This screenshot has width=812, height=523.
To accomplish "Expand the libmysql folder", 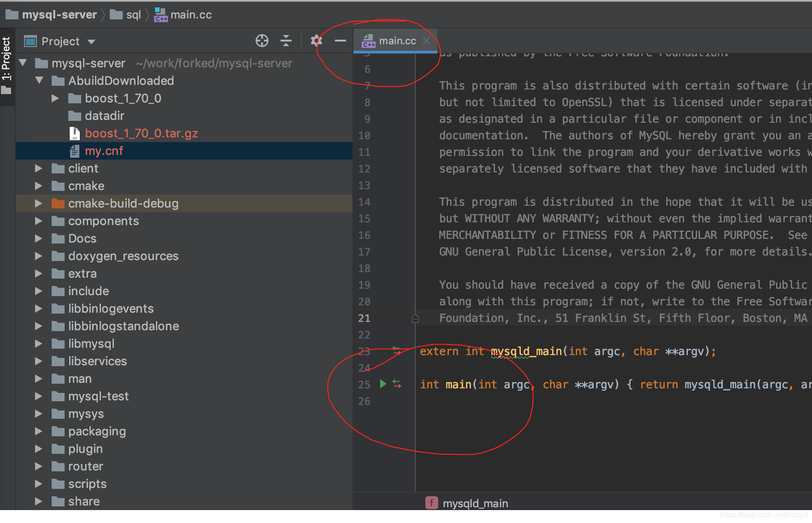I will [x=39, y=344].
